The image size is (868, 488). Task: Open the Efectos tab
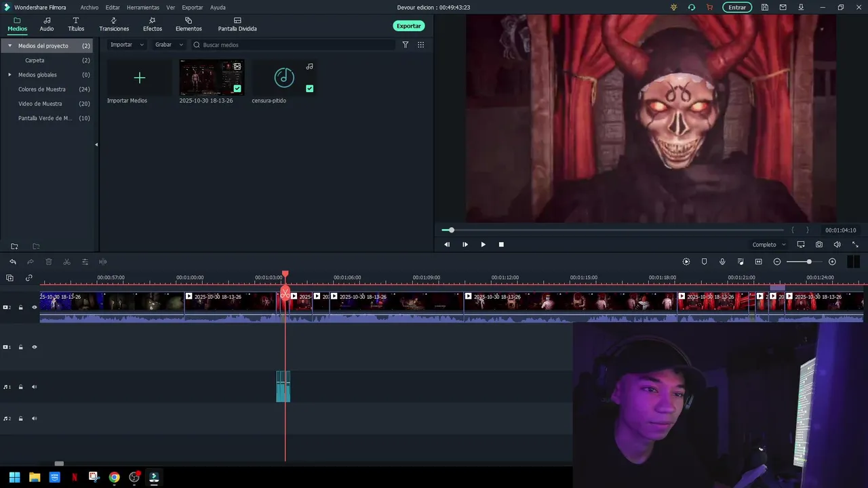pos(153,25)
